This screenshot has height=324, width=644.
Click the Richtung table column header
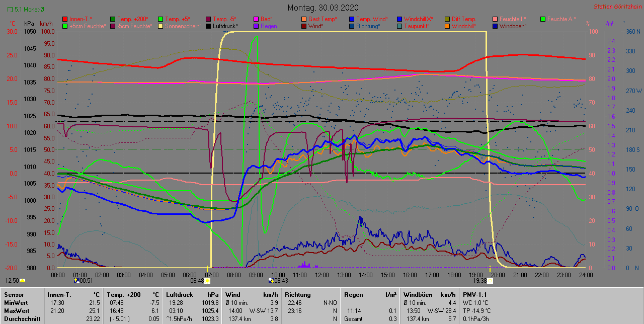pos(298,294)
